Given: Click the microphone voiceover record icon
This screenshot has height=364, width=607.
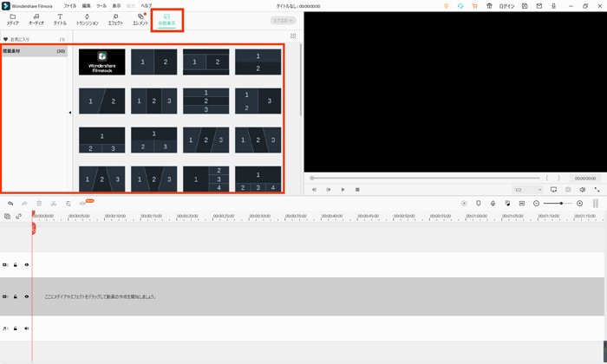Looking at the screenshot, I should pos(493,203).
